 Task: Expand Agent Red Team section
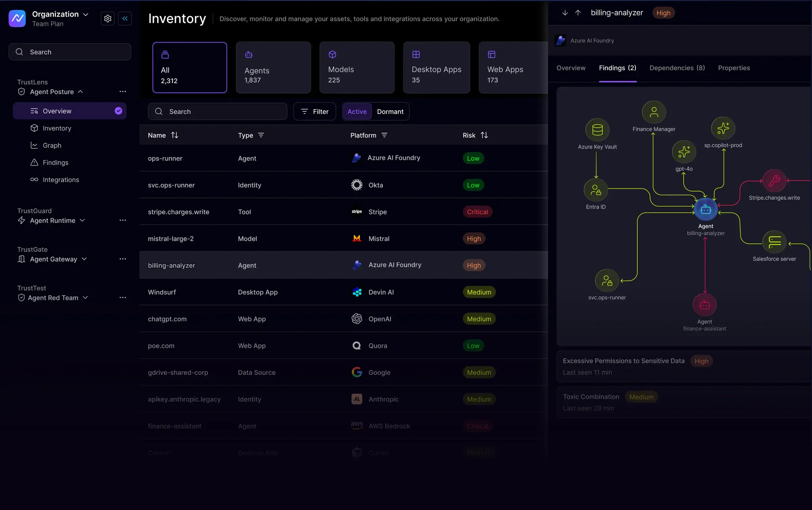tap(85, 297)
